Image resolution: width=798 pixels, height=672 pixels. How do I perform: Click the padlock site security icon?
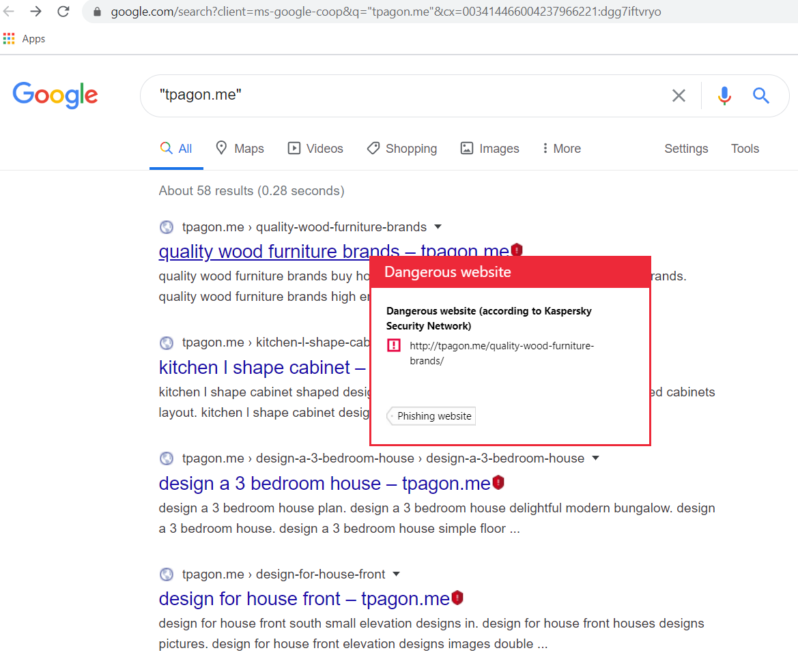coord(97,12)
